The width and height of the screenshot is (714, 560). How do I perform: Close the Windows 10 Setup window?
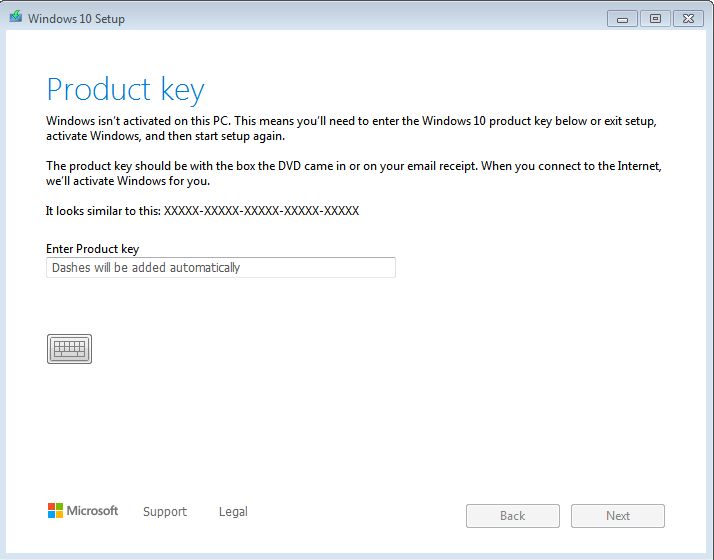click(688, 19)
